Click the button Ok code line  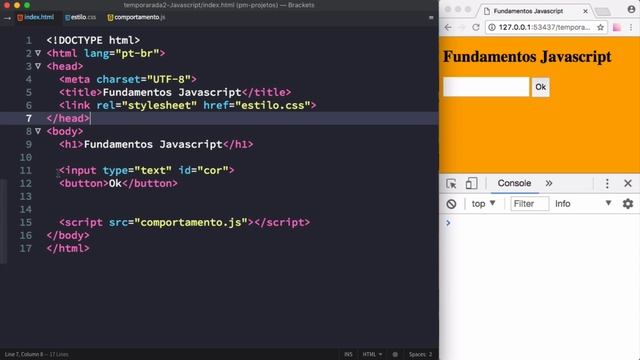118,183
